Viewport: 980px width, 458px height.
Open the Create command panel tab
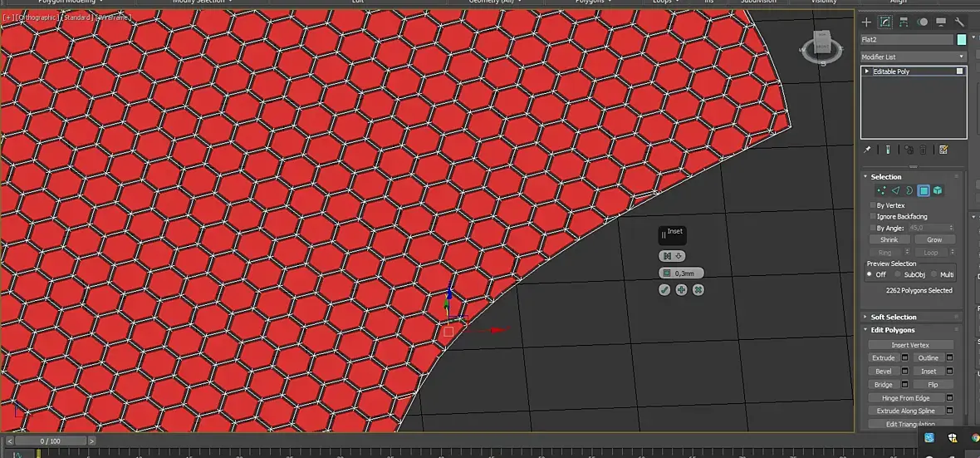(866, 22)
